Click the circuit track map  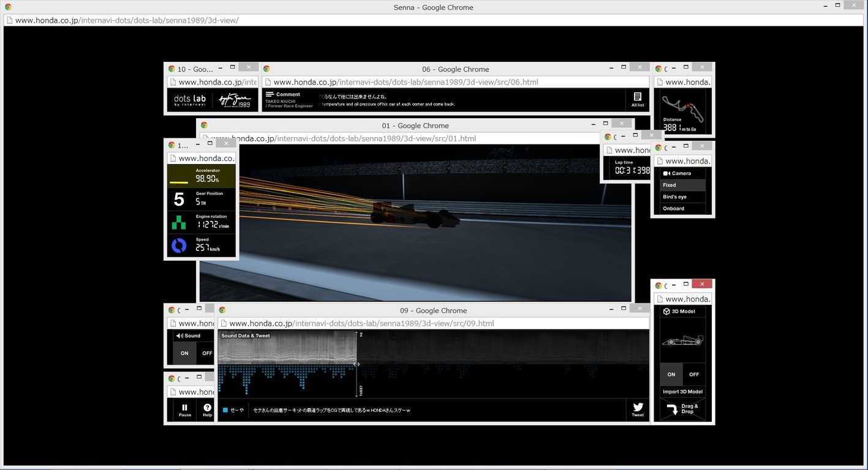[x=684, y=108]
